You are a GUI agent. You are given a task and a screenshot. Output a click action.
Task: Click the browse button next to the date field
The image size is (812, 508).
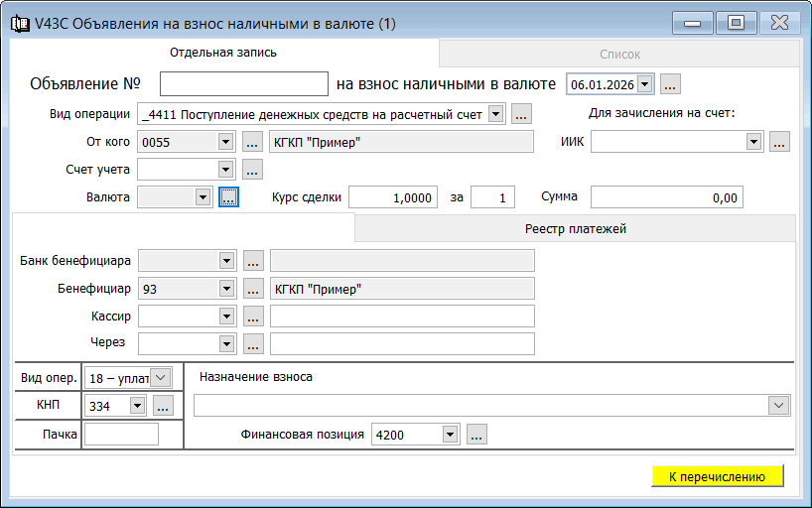click(x=670, y=84)
